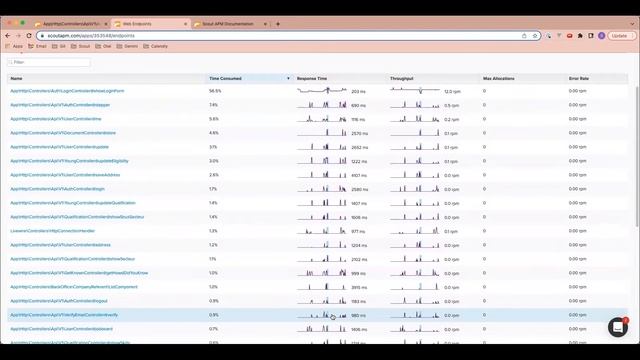Open the VerifyEmailController verify endpoint

(64, 315)
